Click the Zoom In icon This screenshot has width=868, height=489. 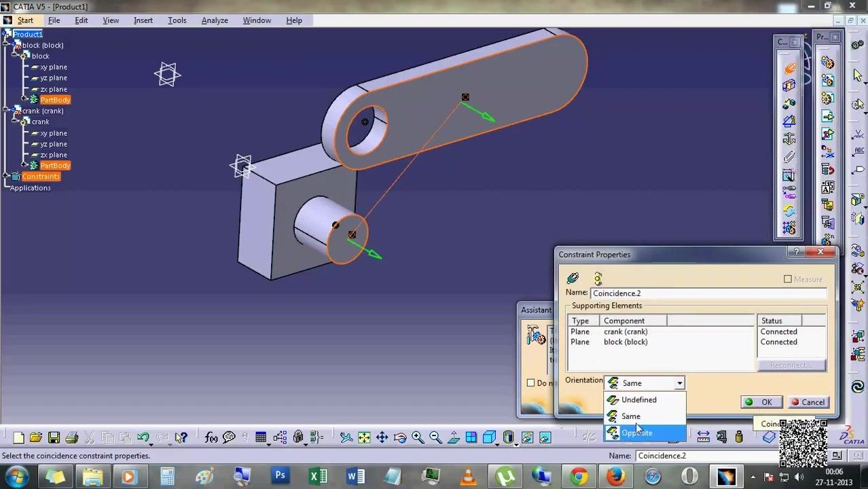[x=417, y=437]
